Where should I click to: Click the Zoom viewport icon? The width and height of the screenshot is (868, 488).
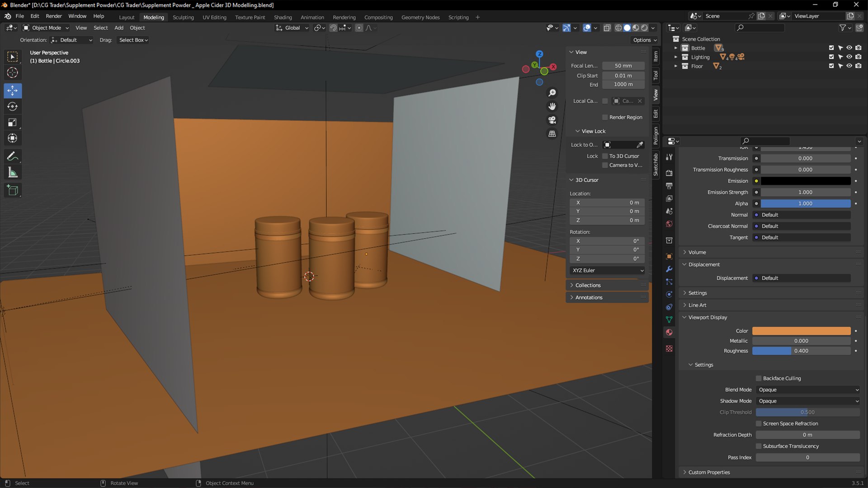pyautogui.click(x=552, y=93)
